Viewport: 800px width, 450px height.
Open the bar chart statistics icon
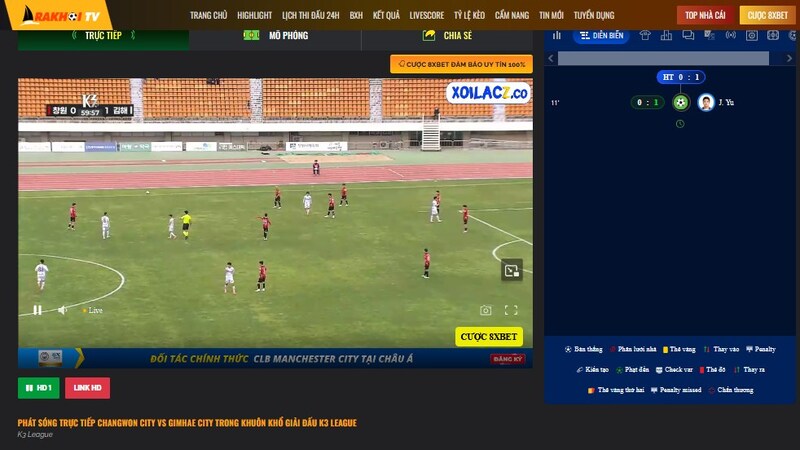(x=557, y=35)
